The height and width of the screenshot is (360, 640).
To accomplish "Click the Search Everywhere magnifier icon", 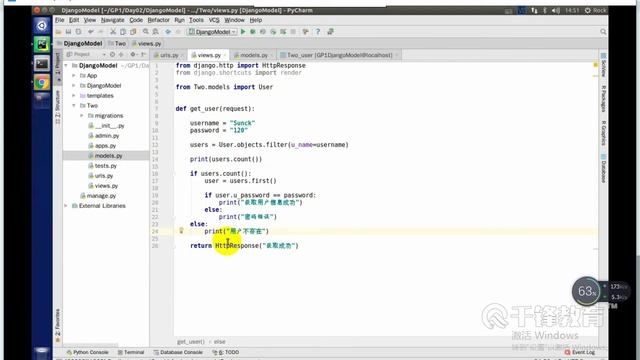I will point(603,32).
